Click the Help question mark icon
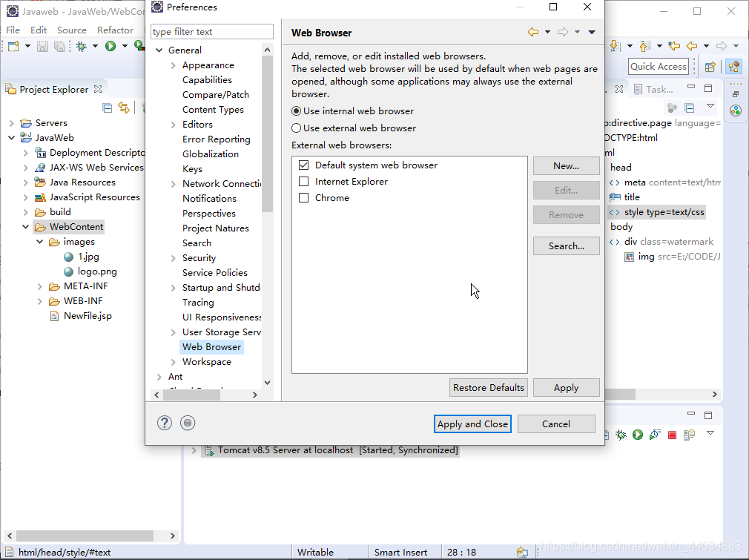Screen dimensions: 749x560 [x=165, y=423]
